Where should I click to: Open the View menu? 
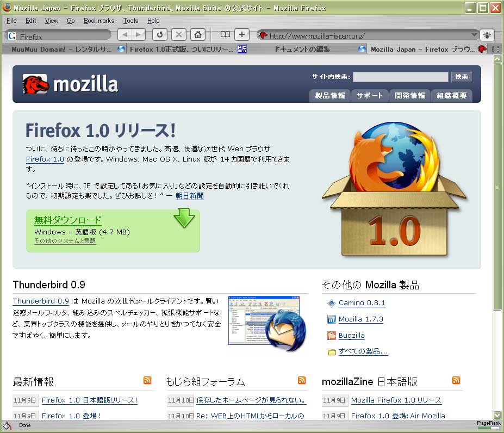(52, 21)
